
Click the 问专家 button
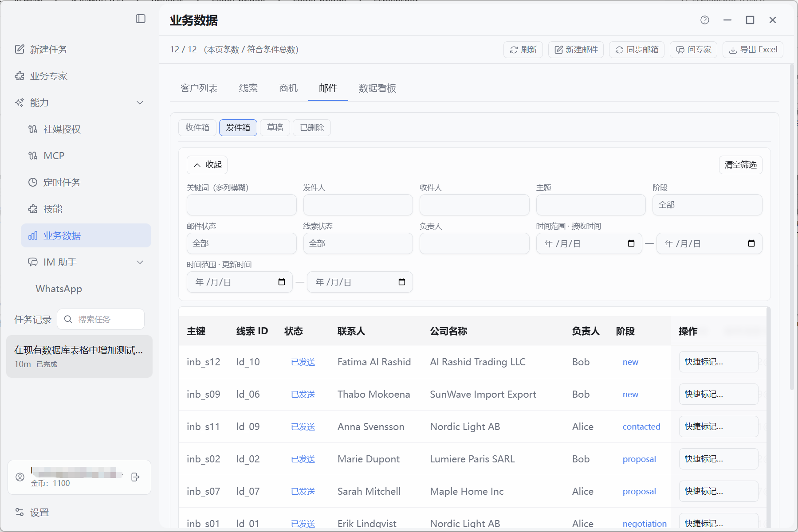[693, 50]
